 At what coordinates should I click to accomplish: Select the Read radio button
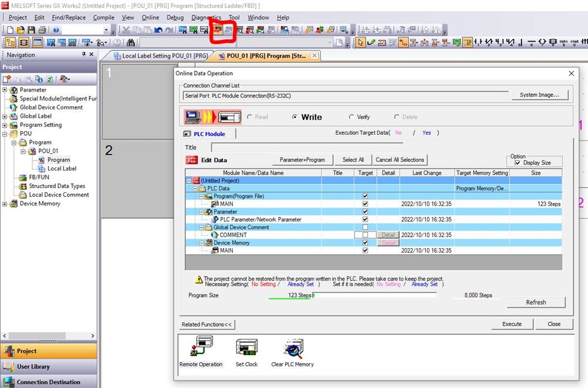pyautogui.click(x=249, y=117)
